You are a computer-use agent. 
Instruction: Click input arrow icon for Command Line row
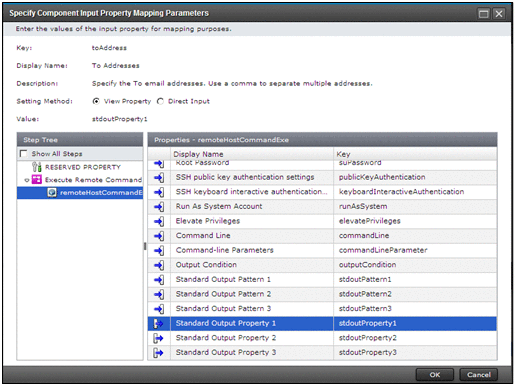[159, 236]
